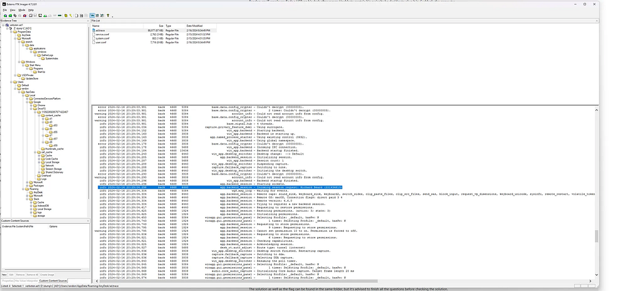Image resolution: width=644 pixels, height=291 pixels.
Task: Click the Remove All Evidence Items icon
Action: point(25,16)
